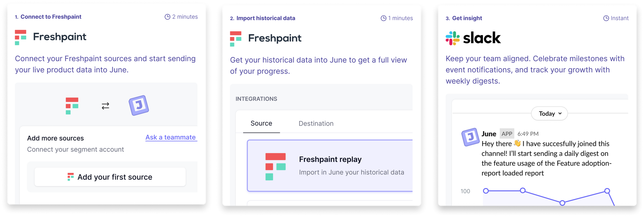Click the Connect to Freshpaint step title

tap(51, 17)
